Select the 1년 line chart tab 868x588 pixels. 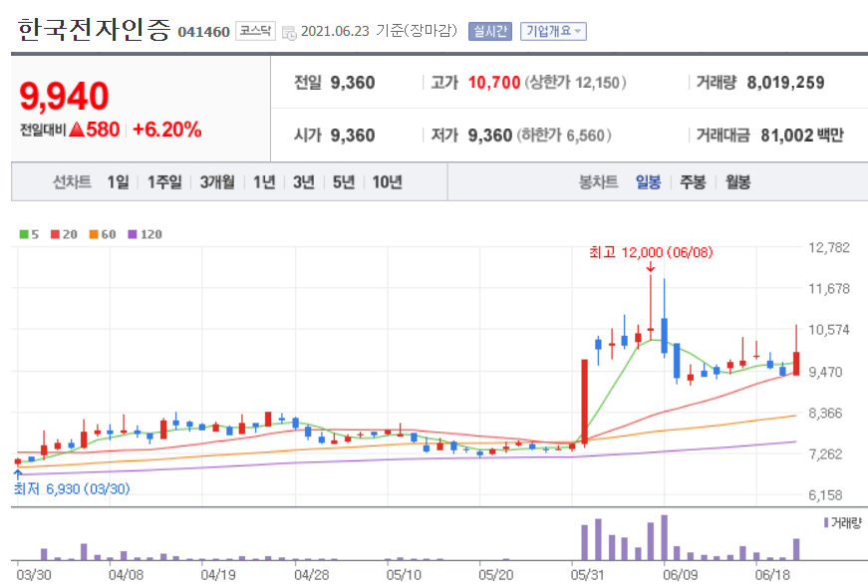264,181
